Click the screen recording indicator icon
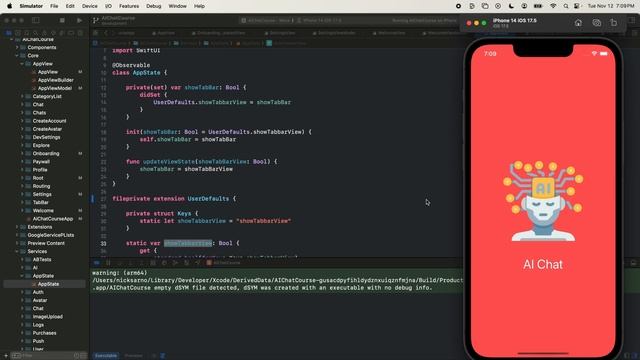This screenshot has width=640, height=360. 458,6
